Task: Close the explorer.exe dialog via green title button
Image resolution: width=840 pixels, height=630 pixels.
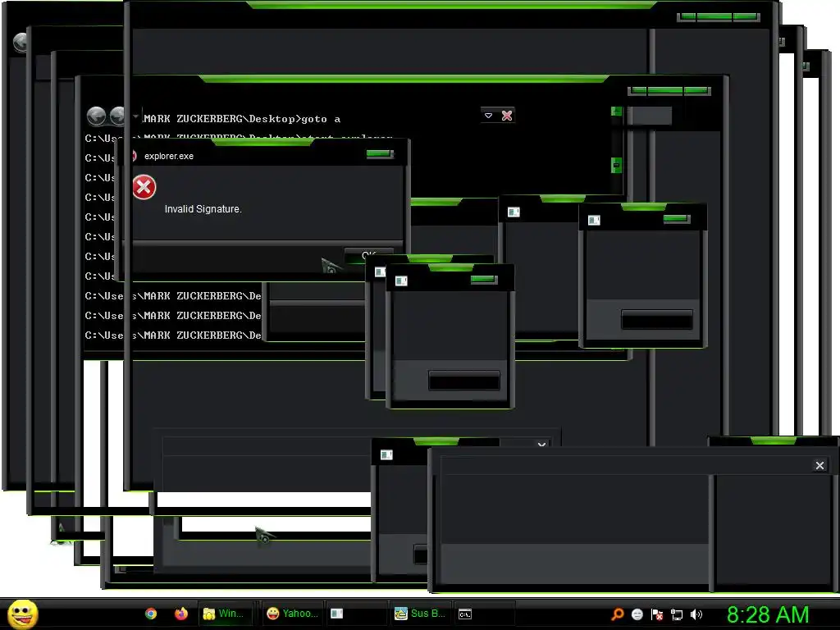Action: pyautogui.click(x=380, y=154)
